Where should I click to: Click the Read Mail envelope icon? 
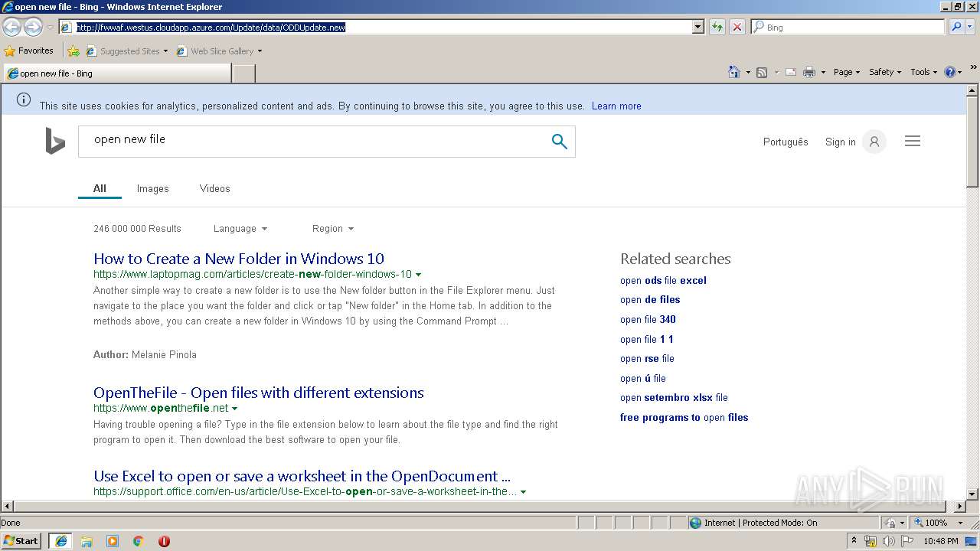tap(790, 72)
